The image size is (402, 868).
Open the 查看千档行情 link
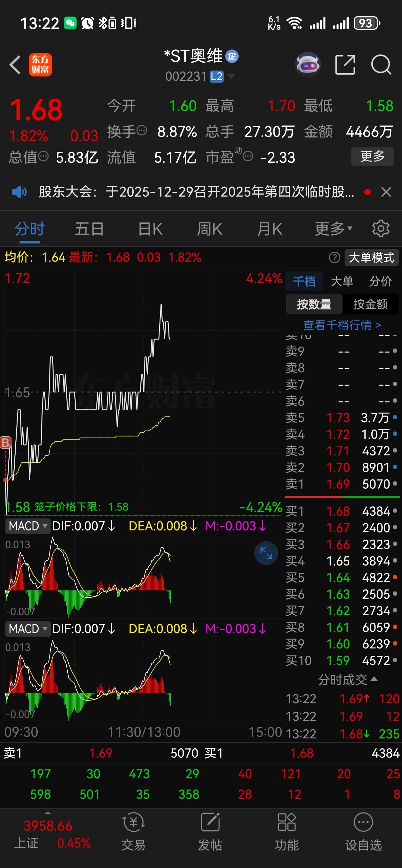(342, 325)
